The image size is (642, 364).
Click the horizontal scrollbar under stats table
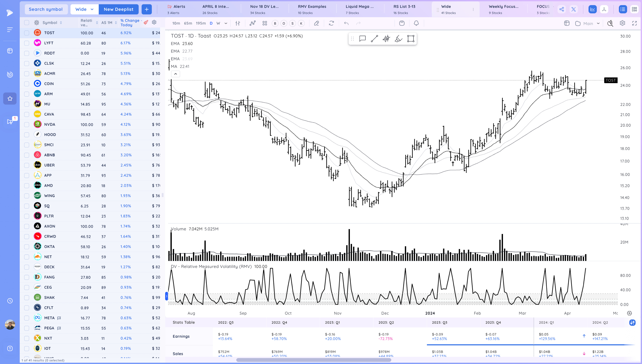click(x=313, y=360)
